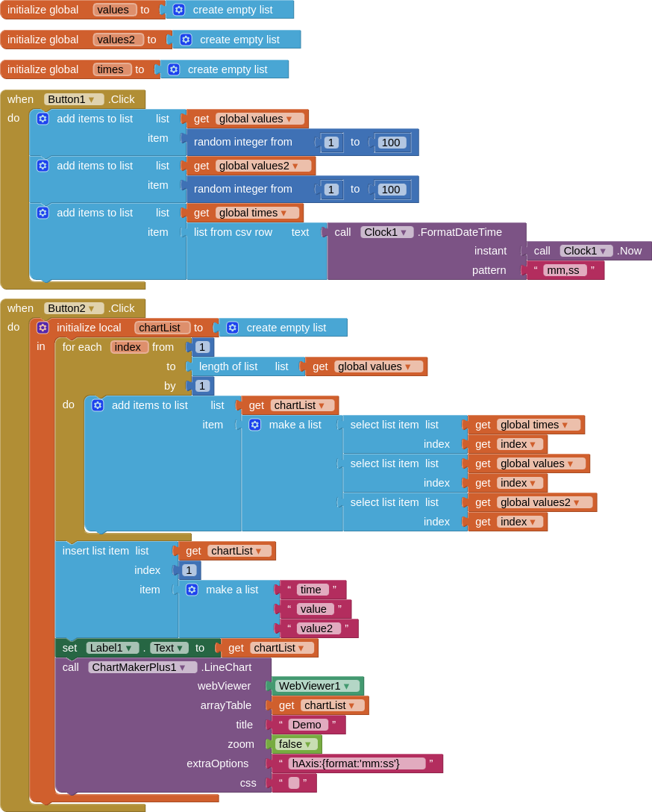652x812 pixels.
Task: Edit the hAxis format extraOptions text
Action: (x=357, y=763)
